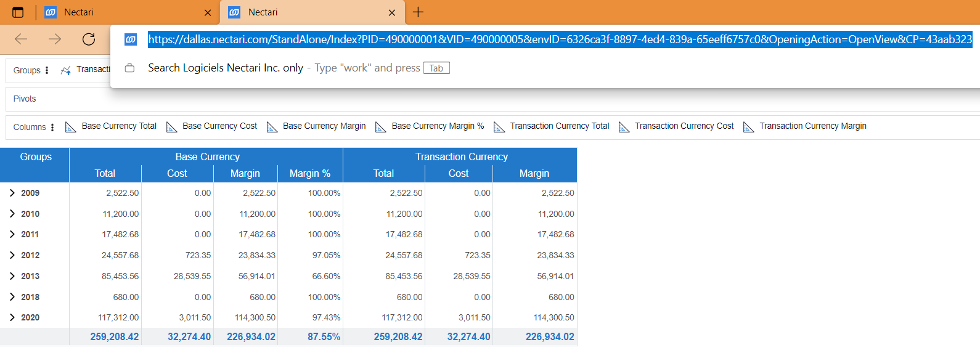This screenshot has width=980, height=350.
Task: Click the Base Currency Total measure icon
Action: (70, 127)
